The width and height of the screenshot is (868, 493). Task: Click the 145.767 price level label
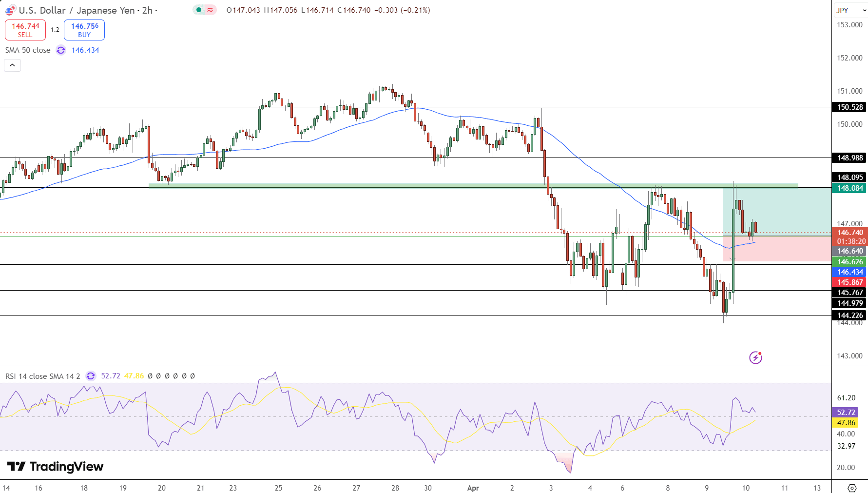[850, 293]
